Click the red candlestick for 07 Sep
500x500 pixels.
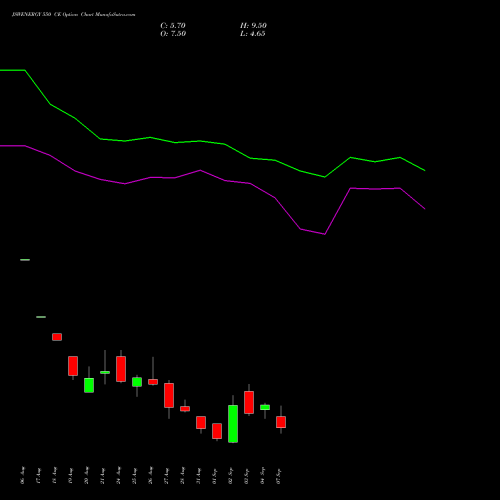click(x=281, y=422)
